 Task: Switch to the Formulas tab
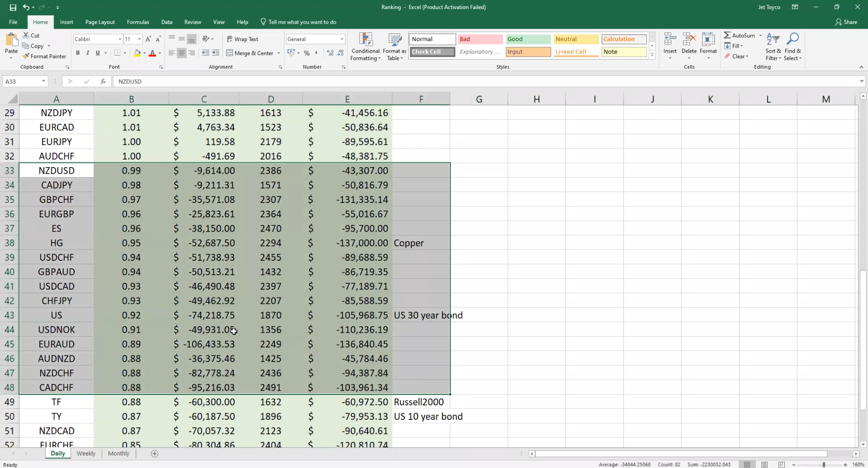138,22
